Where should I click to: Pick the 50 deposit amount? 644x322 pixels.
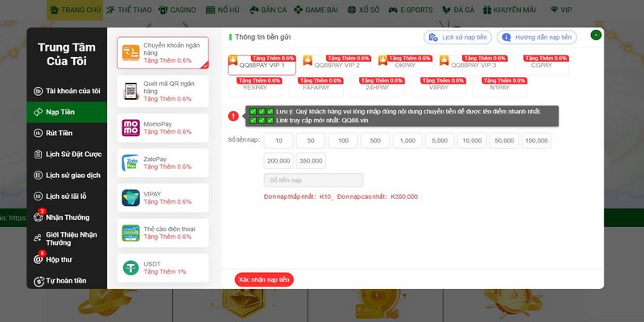311,140
